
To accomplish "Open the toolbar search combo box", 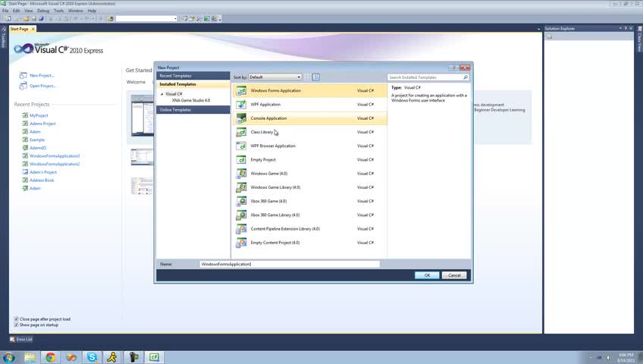I will coord(146,18).
